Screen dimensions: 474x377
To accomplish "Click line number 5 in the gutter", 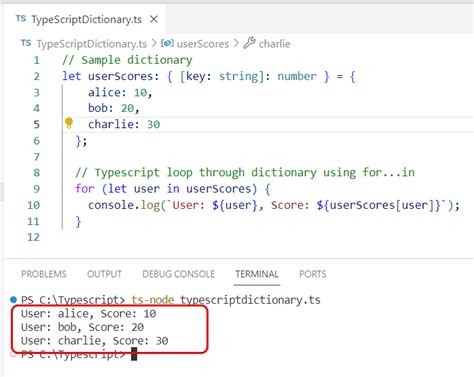I will click(36, 125).
